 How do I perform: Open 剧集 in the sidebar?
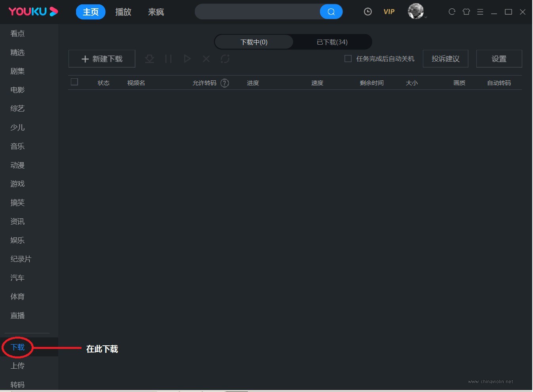click(17, 71)
